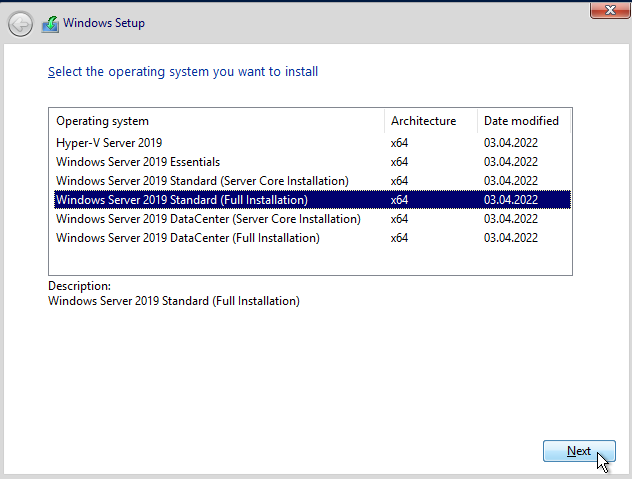Click the Windows Setup icon

(x=50, y=24)
